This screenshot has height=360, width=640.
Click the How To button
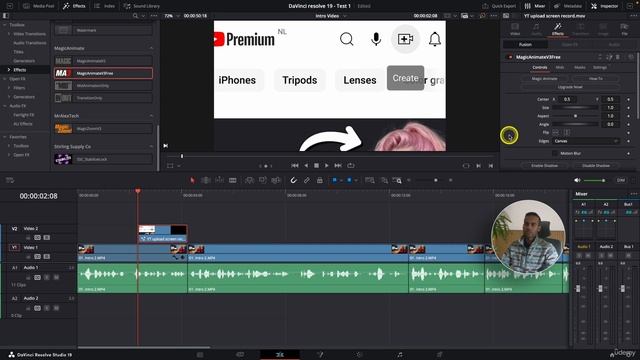(596, 78)
